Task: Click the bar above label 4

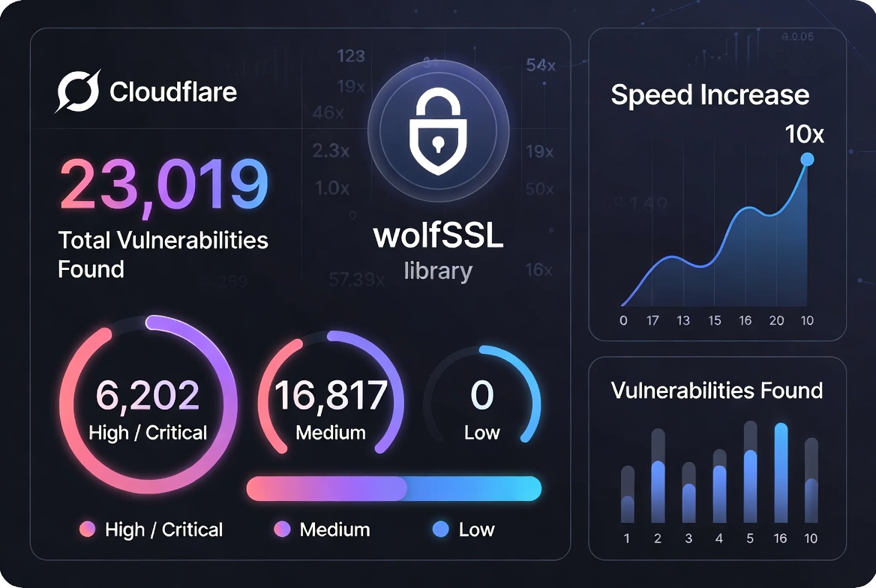Action: coord(719,486)
